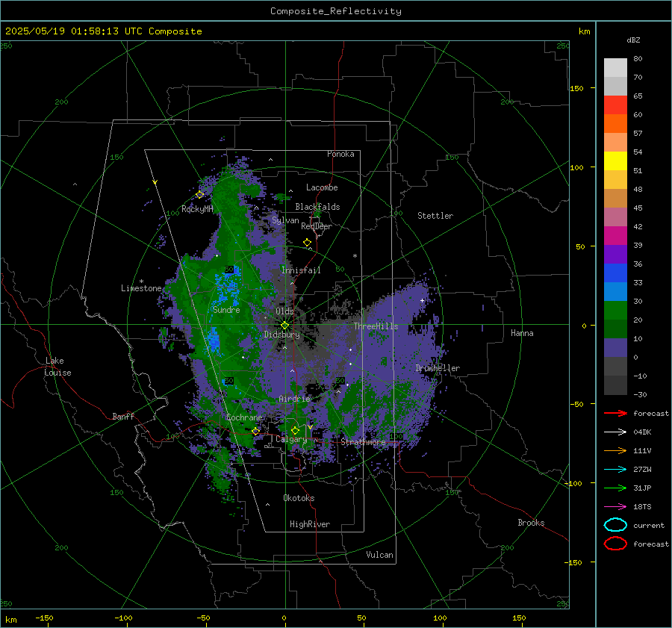Viewport: 672px width, 628px height.
Task: Select the Airdrie city label
Action: [294, 399]
